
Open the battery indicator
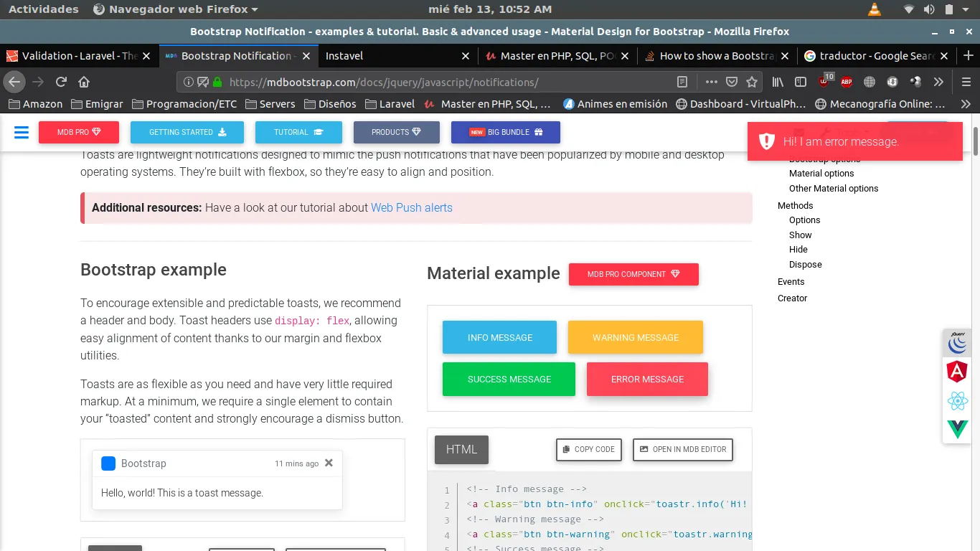coord(949,9)
